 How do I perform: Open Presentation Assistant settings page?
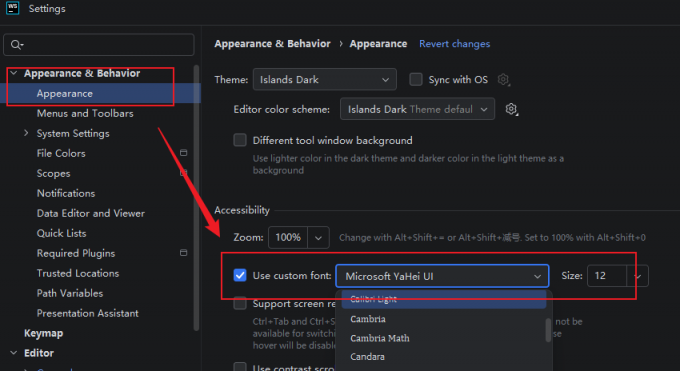click(88, 313)
